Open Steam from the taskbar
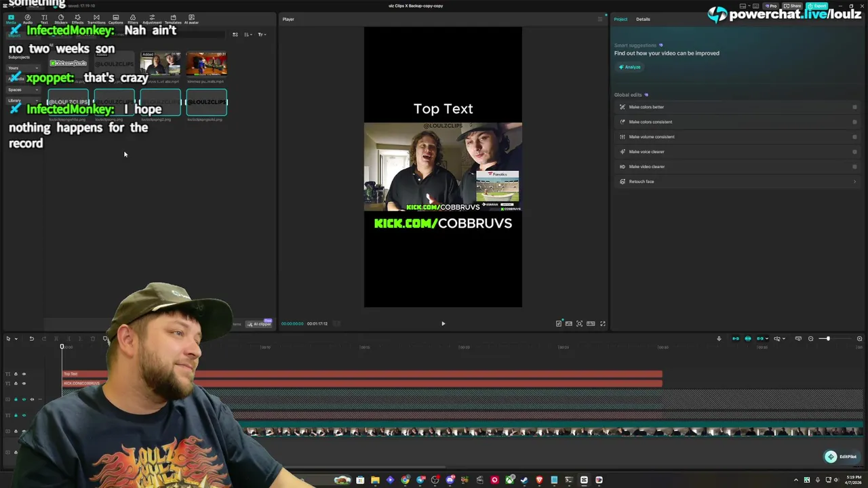The image size is (868, 488). coord(524,480)
